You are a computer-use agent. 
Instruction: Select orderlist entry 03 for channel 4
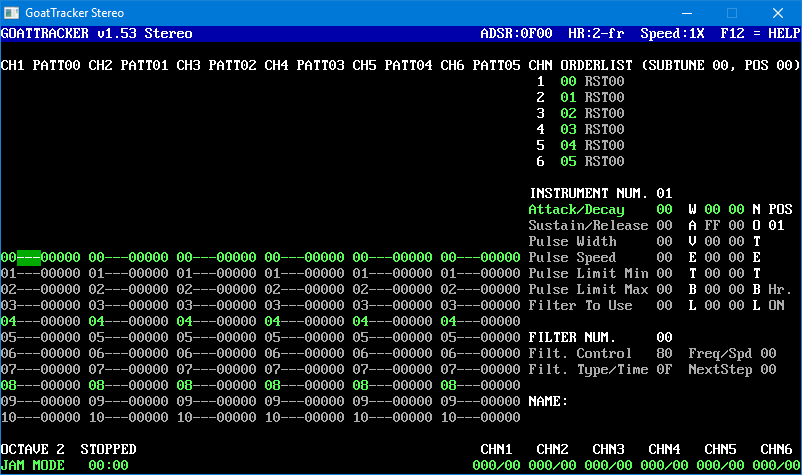pos(568,129)
